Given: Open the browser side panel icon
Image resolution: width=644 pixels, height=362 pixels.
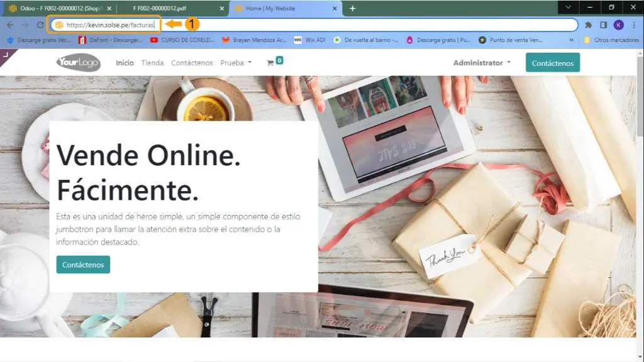Looking at the screenshot, I should pyautogui.click(x=604, y=25).
